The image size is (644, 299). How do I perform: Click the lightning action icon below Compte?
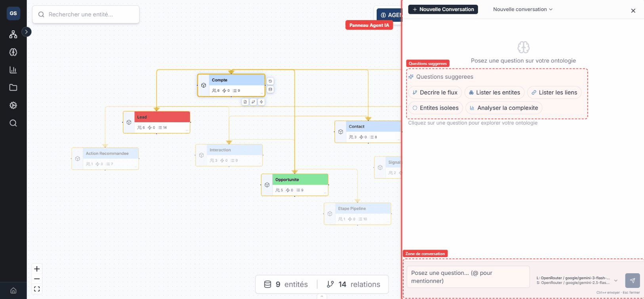261,102
